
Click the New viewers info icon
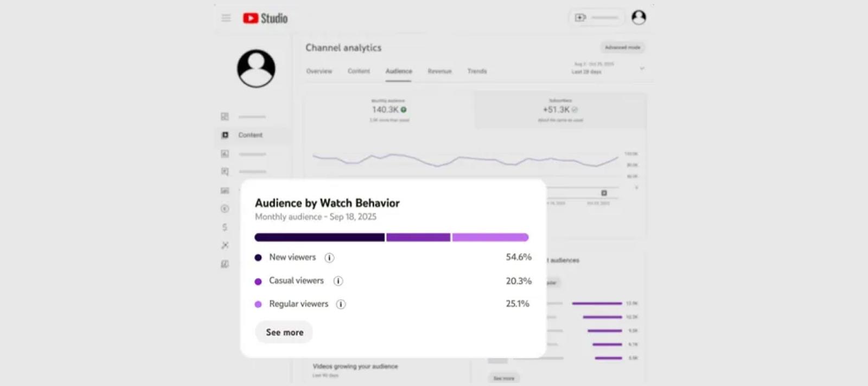pos(329,258)
